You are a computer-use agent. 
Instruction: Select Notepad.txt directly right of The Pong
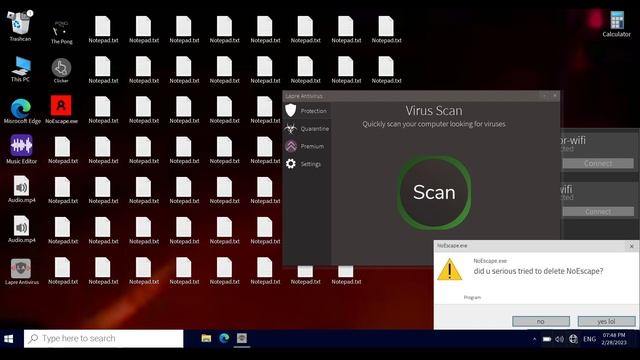click(103, 29)
